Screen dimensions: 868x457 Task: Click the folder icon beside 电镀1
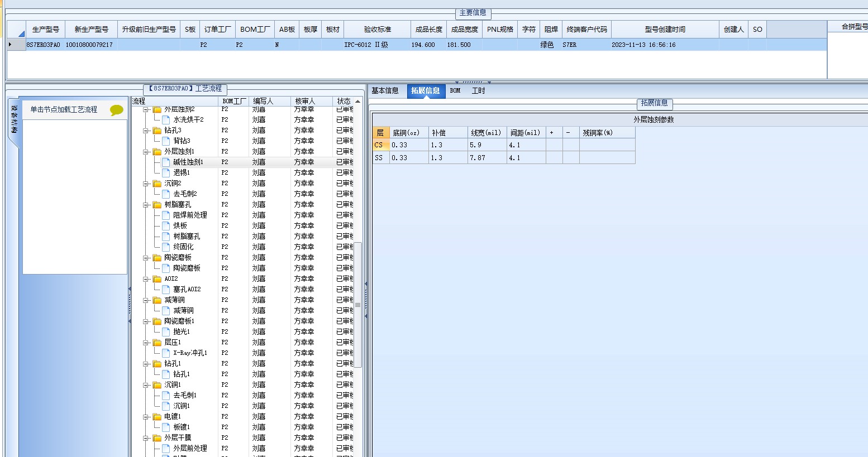[x=158, y=417]
